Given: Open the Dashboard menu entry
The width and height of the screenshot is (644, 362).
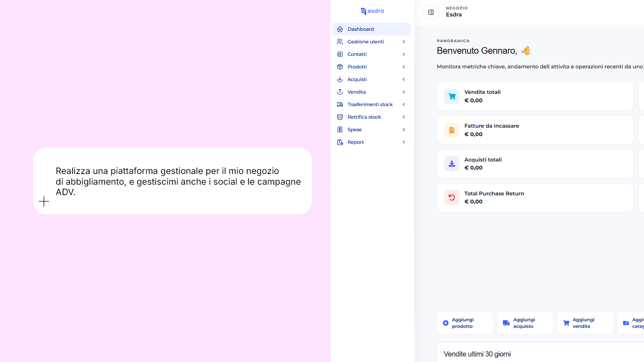Looking at the screenshot, I should click(x=361, y=29).
